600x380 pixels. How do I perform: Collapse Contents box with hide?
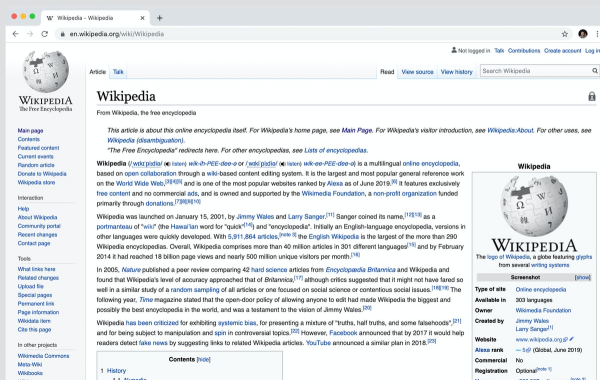(203, 359)
